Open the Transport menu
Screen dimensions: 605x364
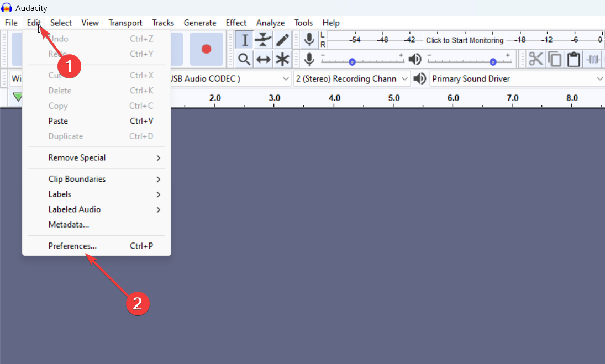coord(125,23)
